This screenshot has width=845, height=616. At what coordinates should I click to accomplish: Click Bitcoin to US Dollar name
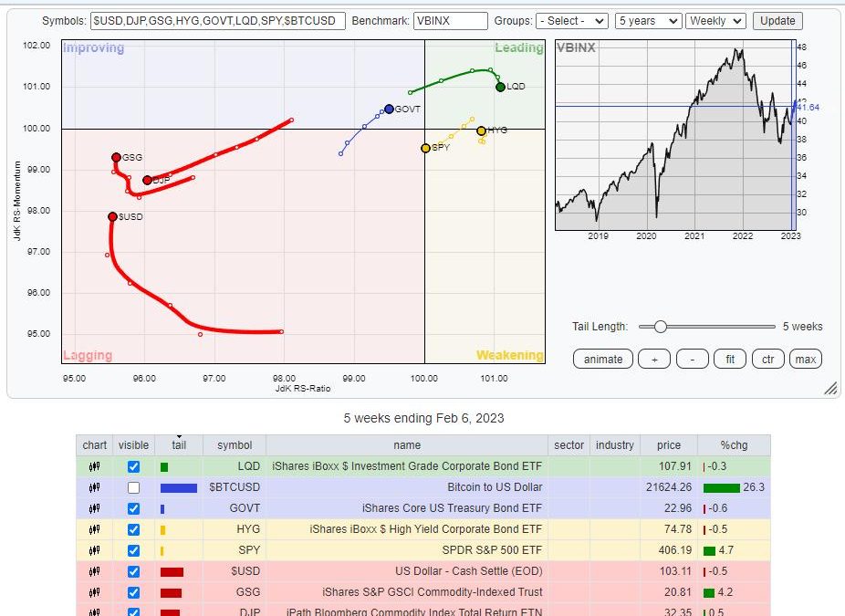(495, 487)
